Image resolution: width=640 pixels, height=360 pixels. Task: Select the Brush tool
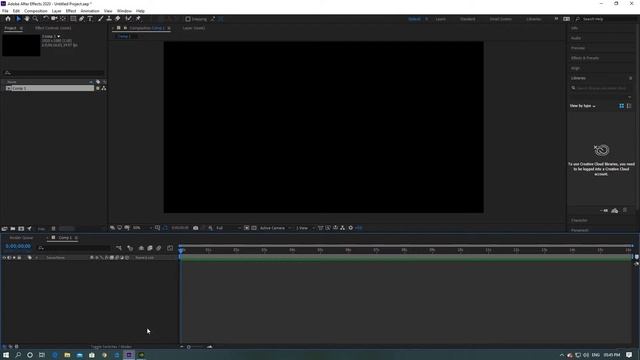coord(100,19)
